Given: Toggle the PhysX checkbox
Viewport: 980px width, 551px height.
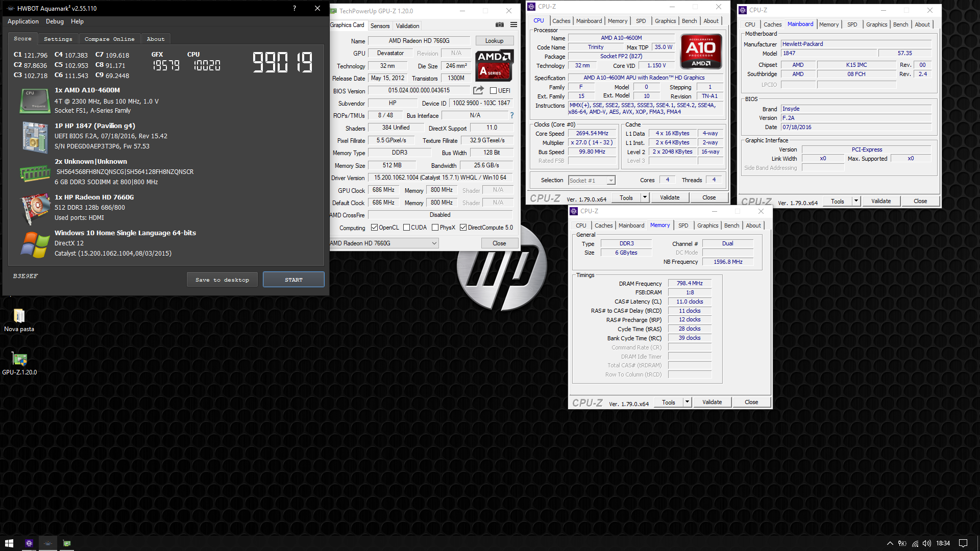Looking at the screenshot, I should click(x=435, y=228).
